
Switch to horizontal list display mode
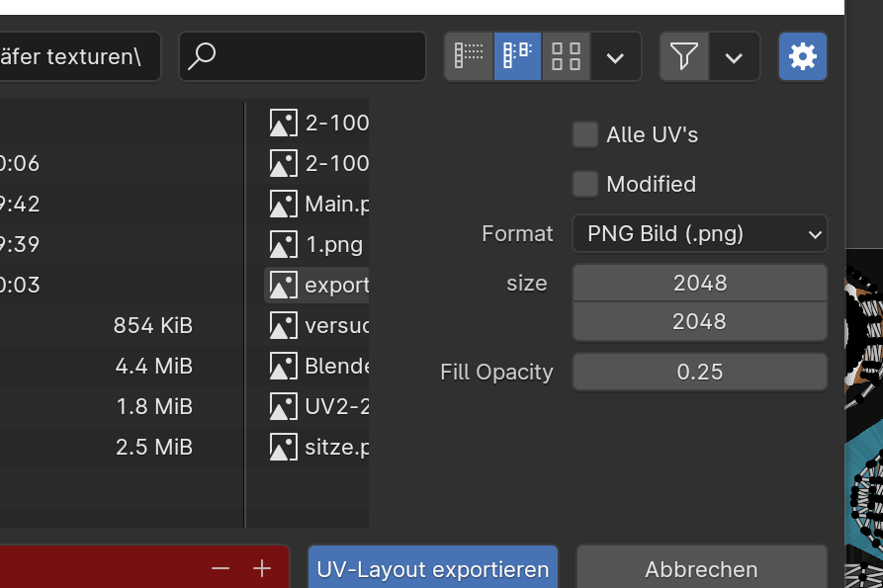click(517, 57)
